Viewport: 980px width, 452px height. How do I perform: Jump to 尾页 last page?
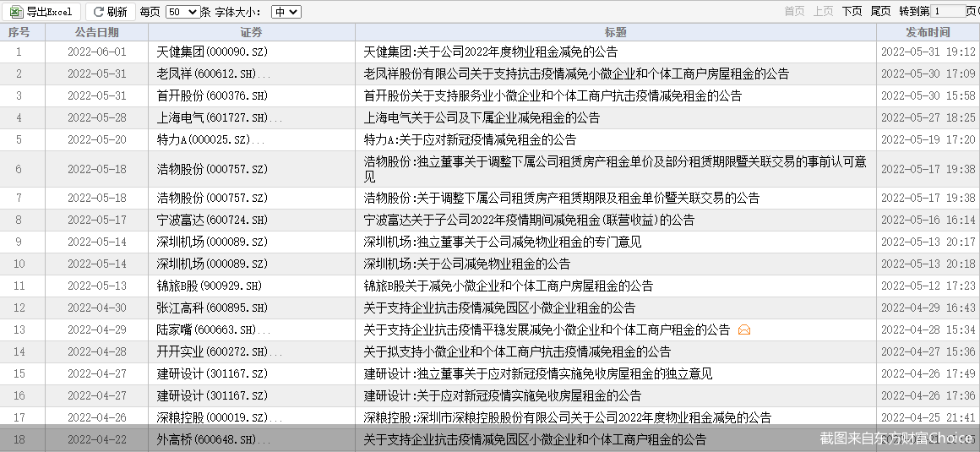point(880,11)
